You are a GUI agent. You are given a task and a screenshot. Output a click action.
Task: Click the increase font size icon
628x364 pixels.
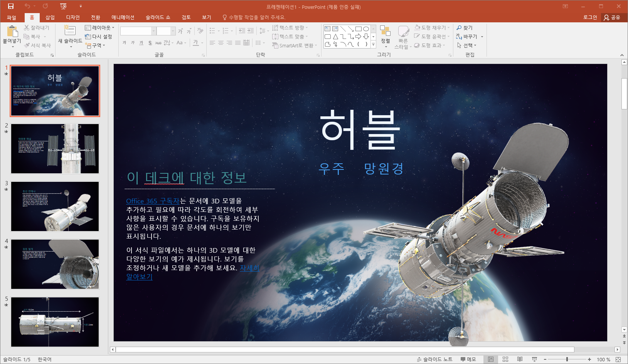click(x=180, y=31)
